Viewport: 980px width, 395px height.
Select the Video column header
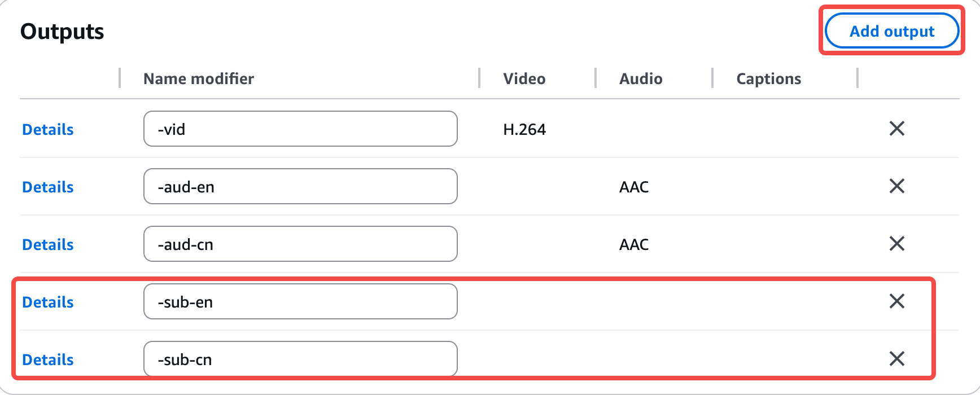[524, 78]
